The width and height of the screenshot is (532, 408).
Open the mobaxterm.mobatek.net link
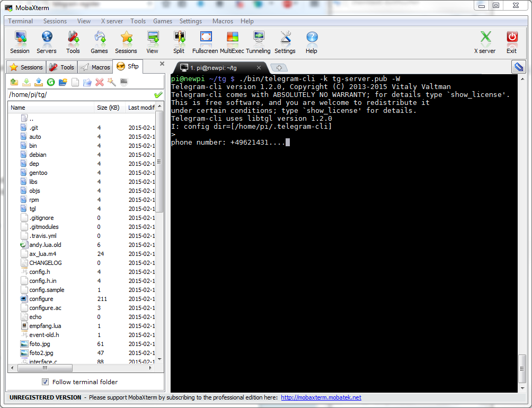click(x=321, y=397)
